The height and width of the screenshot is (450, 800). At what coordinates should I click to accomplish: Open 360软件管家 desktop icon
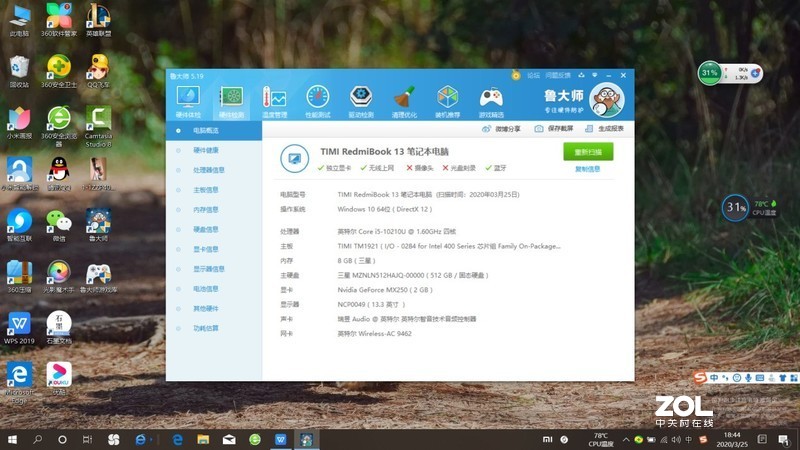click(x=59, y=21)
